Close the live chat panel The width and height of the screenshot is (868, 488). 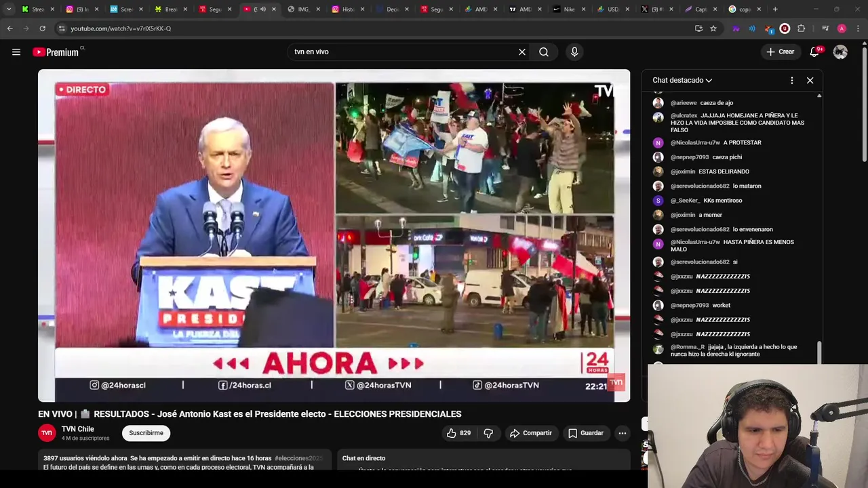point(810,80)
